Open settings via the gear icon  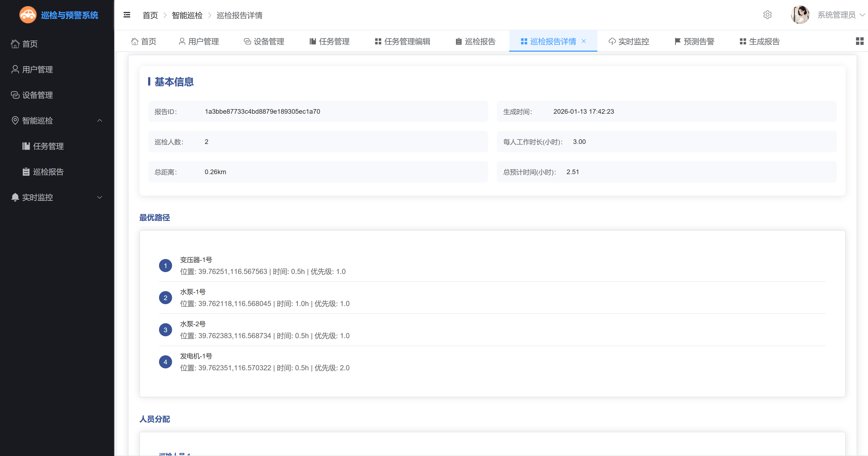click(x=767, y=15)
